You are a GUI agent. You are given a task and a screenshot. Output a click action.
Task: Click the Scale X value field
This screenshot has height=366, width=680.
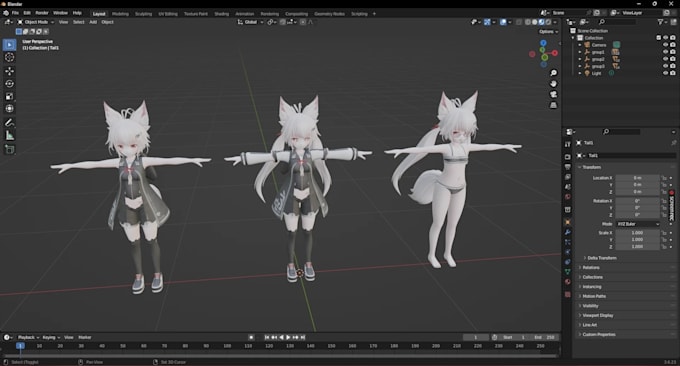click(637, 233)
